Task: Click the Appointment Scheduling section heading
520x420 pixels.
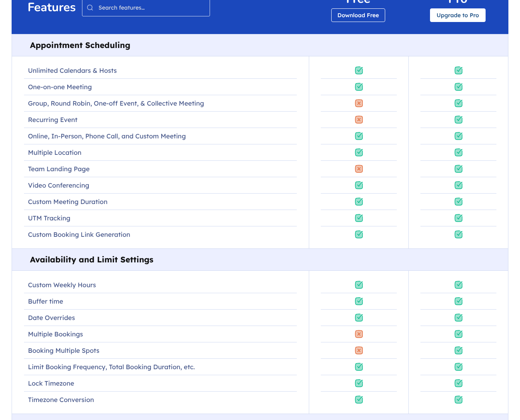Action: [80, 45]
